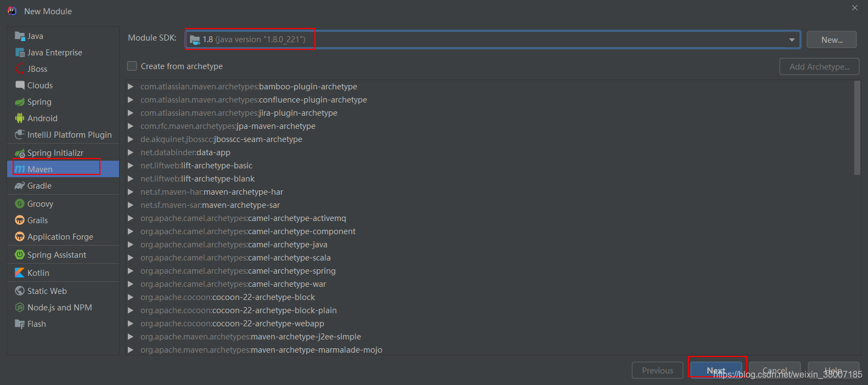Click the Groovy G icon
Screen dimensions: 868x385
(x=20, y=204)
